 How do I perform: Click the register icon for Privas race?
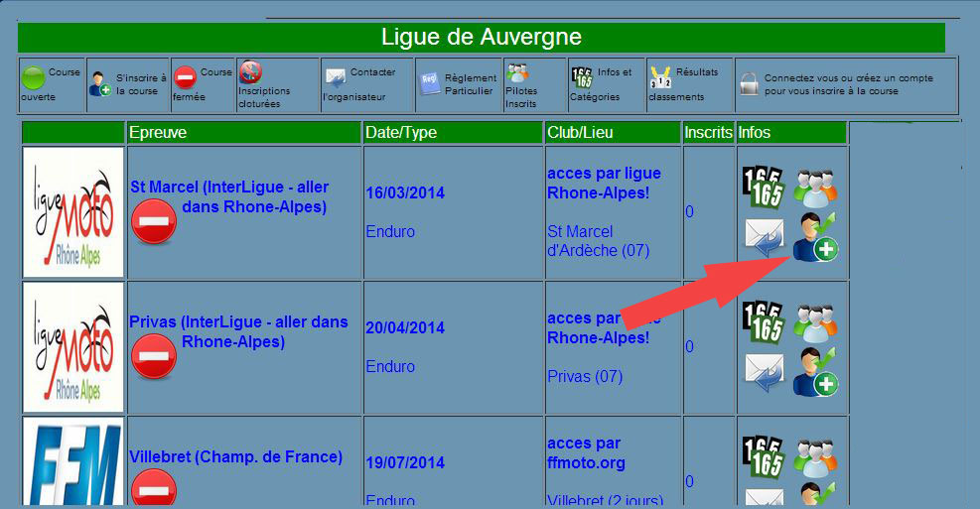point(815,372)
